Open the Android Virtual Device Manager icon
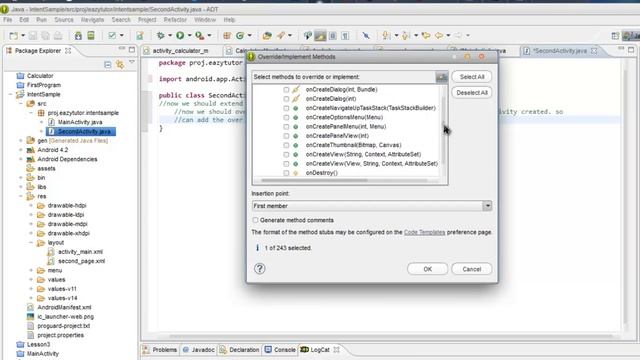Image resolution: width=640 pixels, height=360 pixels. coord(91,36)
